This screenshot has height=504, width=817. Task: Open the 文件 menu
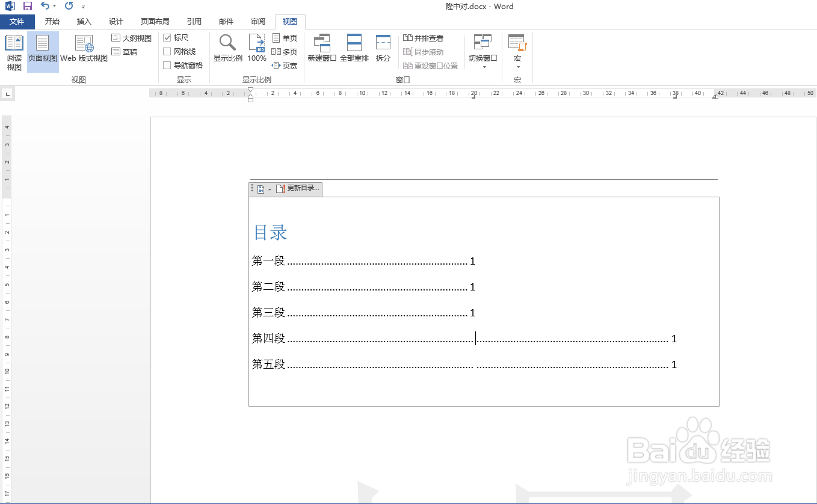[x=17, y=21]
